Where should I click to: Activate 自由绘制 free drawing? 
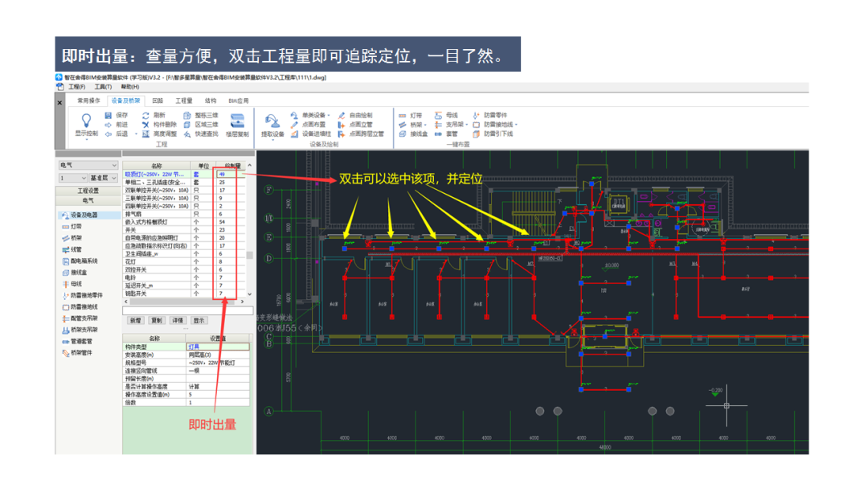(355, 115)
